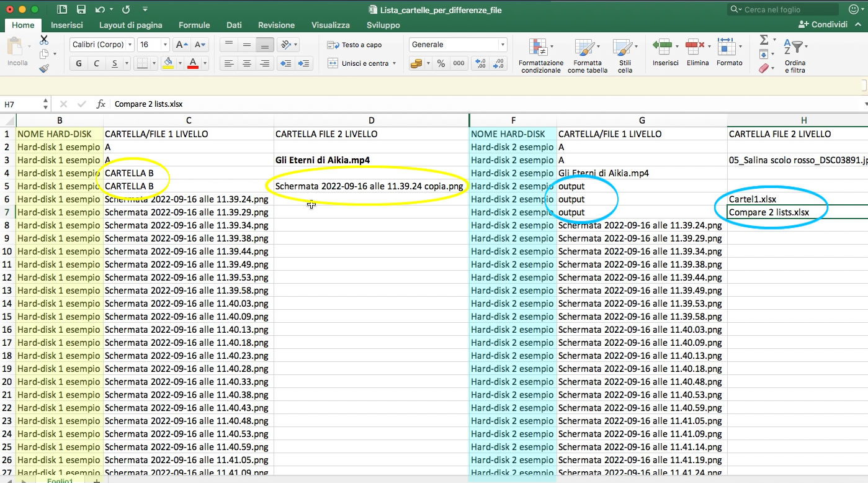Click the Fill down arrow icon

[x=764, y=55]
